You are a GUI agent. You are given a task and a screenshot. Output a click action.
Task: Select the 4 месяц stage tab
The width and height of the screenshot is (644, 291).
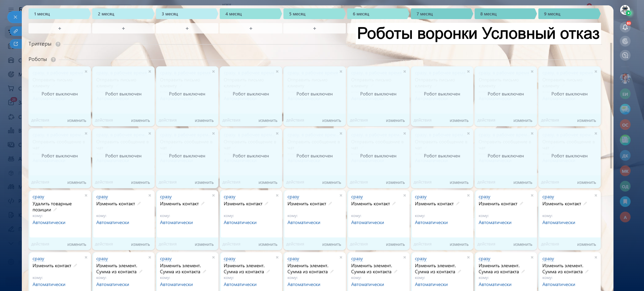[251, 14]
